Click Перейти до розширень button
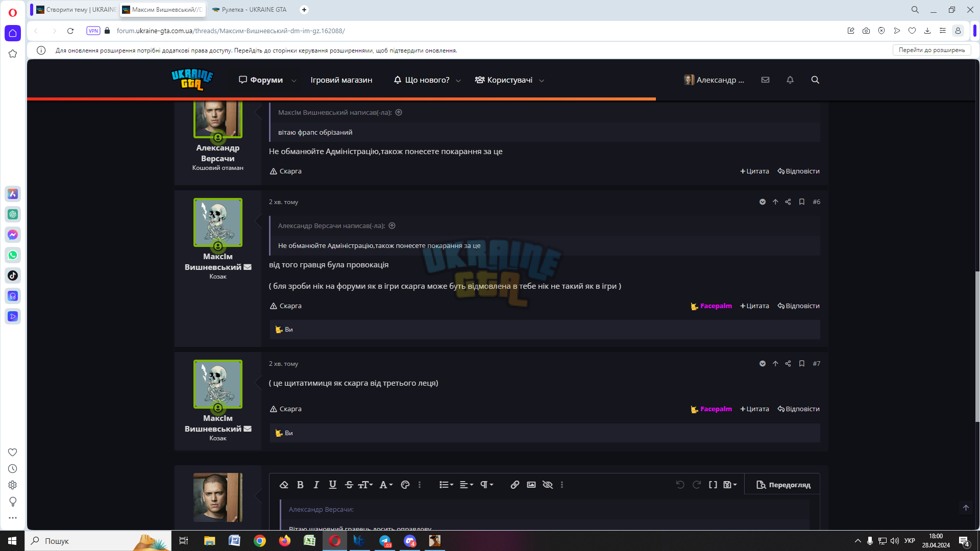Screen dimensions: 980x551 pyautogui.click(x=932, y=50)
